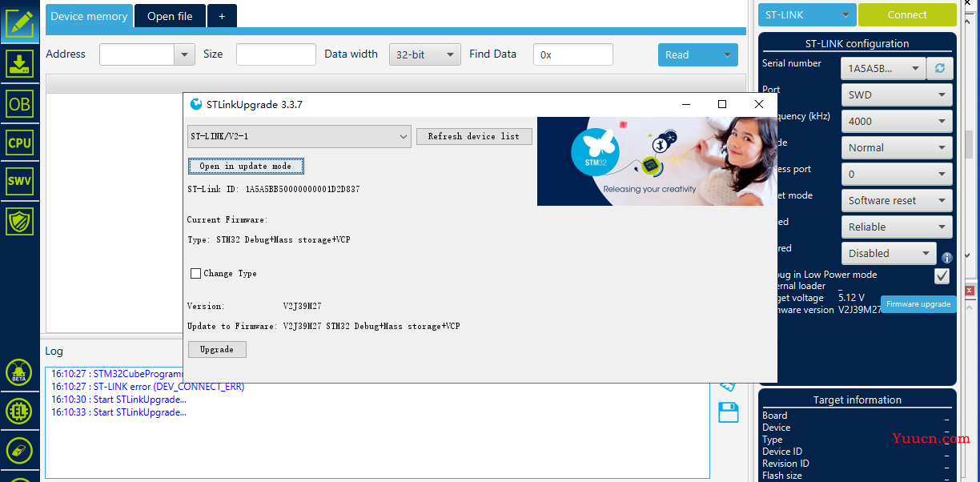
Task: Click the Target voltage 5.12 V value
Action: tap(851, 298)
